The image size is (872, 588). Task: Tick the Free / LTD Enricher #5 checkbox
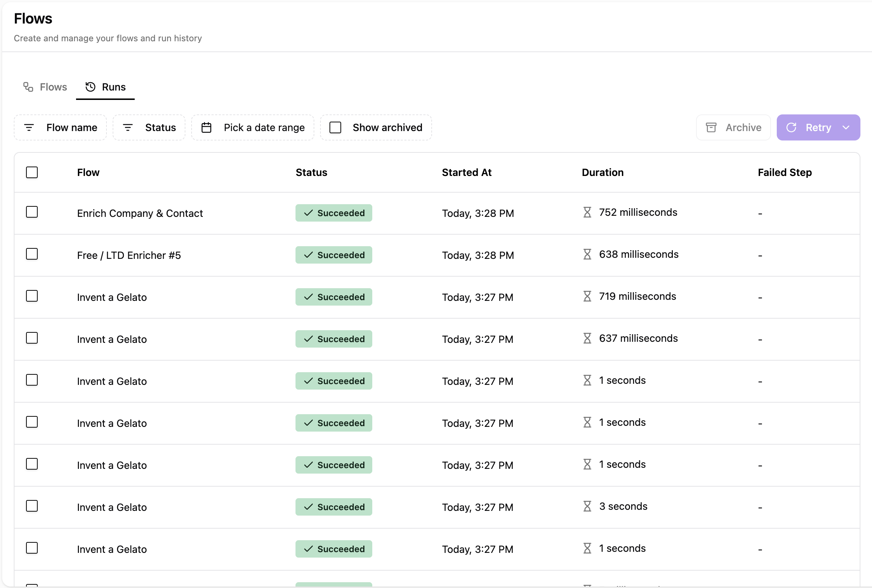pos(32,254)
